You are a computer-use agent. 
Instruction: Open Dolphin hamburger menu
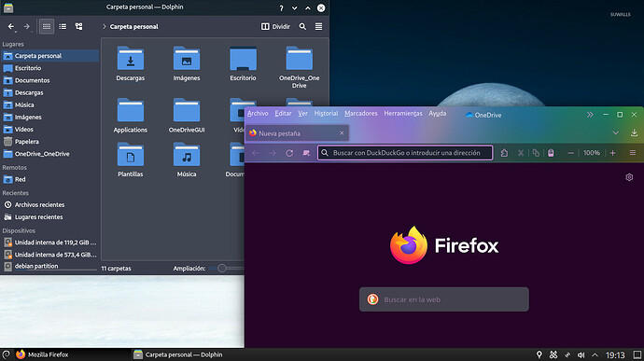(318, 26)
